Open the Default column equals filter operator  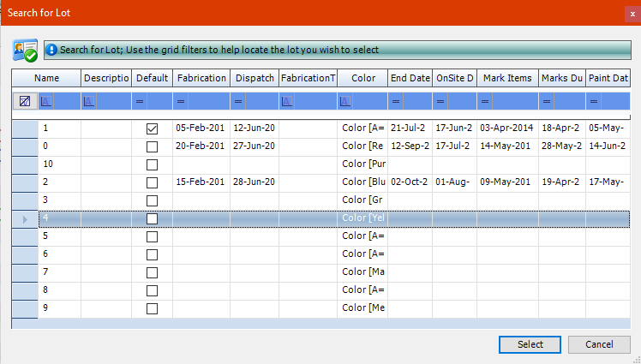pyautogui.click(x=140, y=101)
